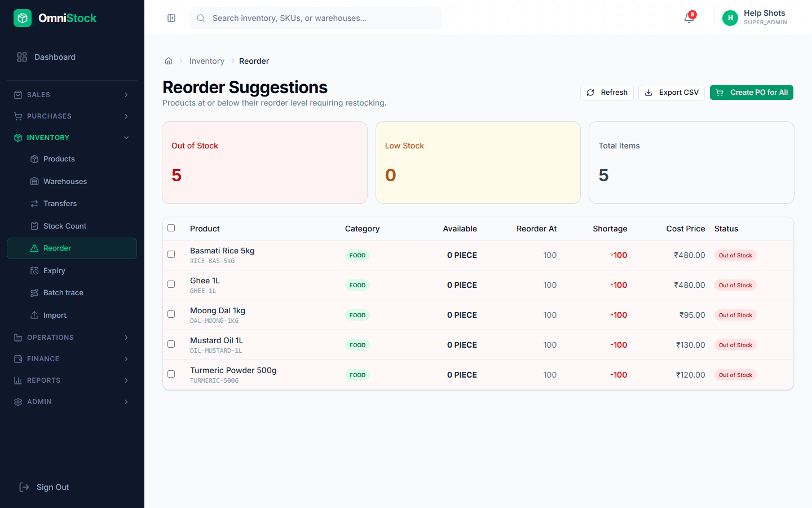Go to Warehouses page
Viewport: 812px width, 508px height.
[x=72, y=181]
